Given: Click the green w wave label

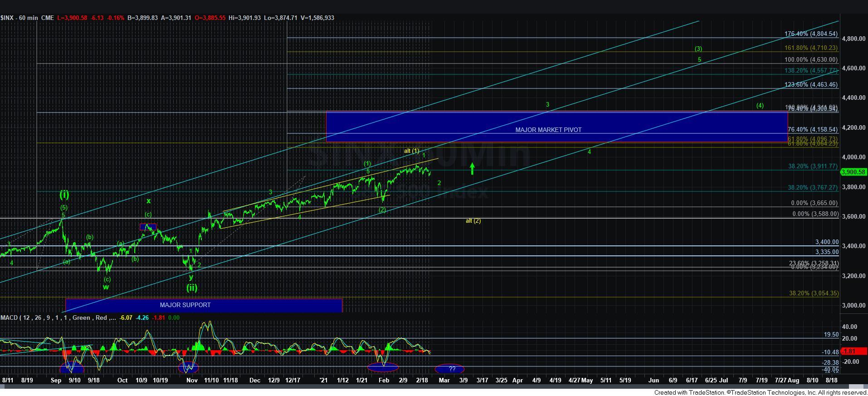Looking at the screenshot, I should click(105, 287).
